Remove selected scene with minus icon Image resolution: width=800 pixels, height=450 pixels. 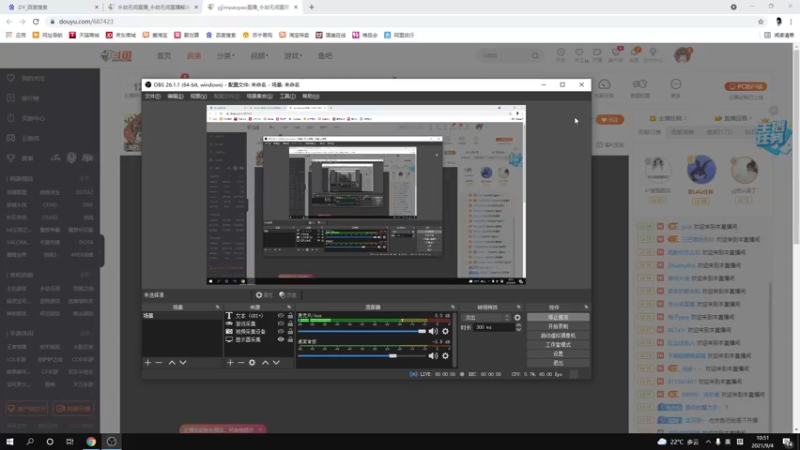pos(159,363)
